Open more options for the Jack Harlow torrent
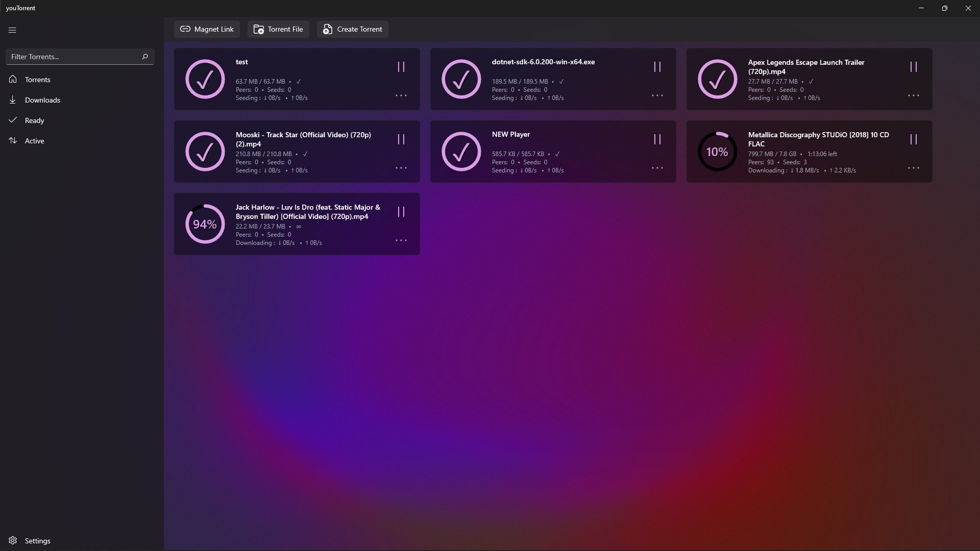The image size is (980, 551). (x=401, y=240)
